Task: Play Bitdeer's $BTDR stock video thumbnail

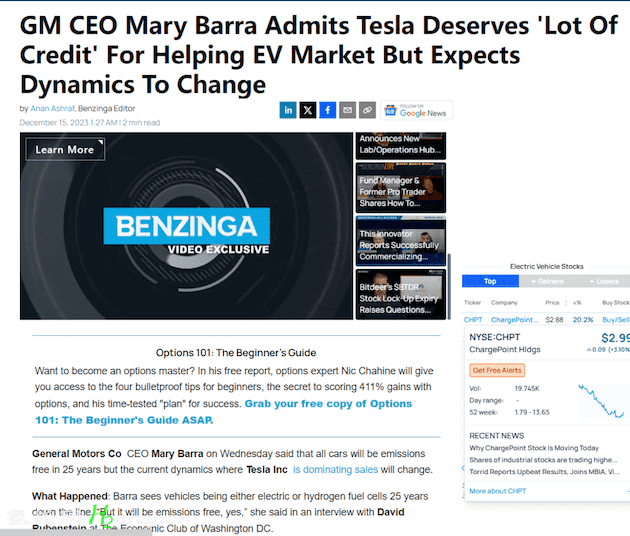Action: (x=401, y=295)
